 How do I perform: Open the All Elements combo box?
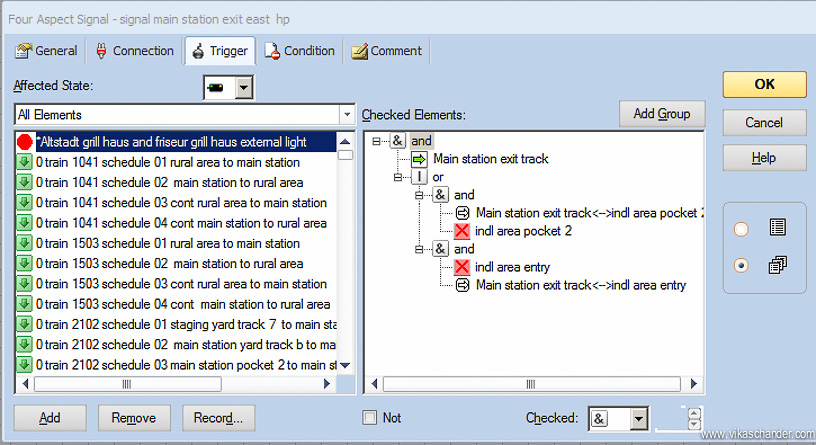(346, 115)
